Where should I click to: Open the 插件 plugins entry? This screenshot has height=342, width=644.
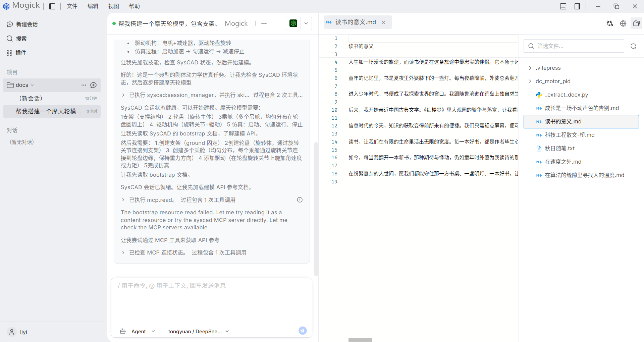pyautogui.click(x=16, y=53)
